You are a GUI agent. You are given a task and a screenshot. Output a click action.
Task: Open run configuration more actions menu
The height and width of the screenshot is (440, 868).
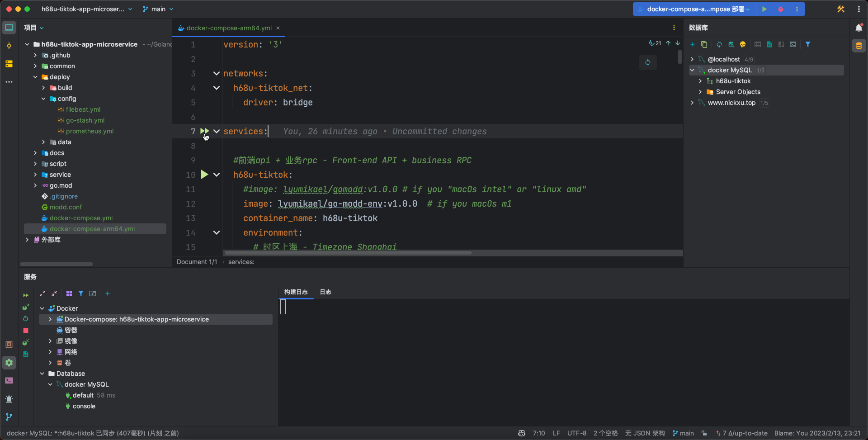797,9
